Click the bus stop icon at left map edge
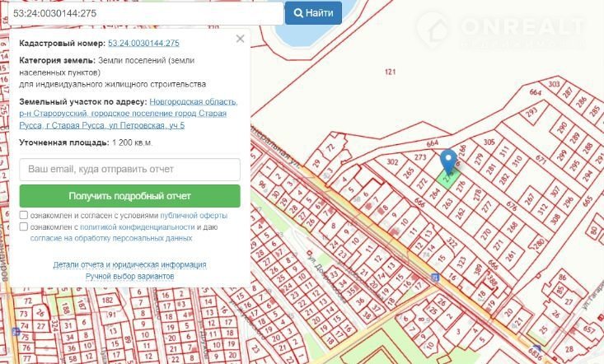 coord(16,332)
